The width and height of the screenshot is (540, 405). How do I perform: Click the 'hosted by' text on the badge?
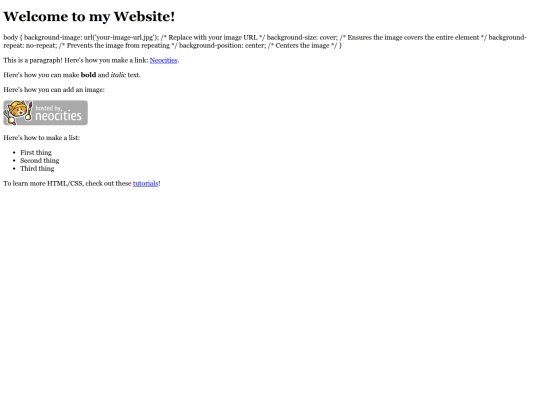[48, 108]
